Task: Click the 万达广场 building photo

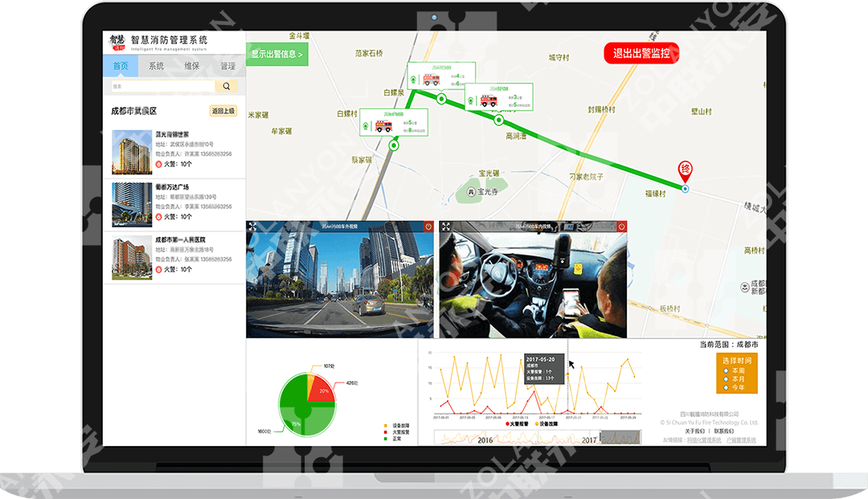Action: pos(132,205)
